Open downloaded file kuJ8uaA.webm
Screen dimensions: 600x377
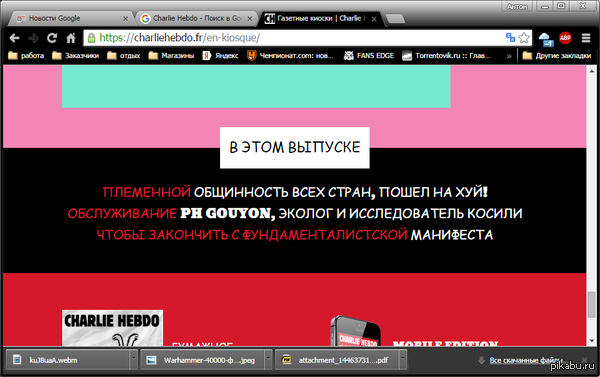[68, 360]
